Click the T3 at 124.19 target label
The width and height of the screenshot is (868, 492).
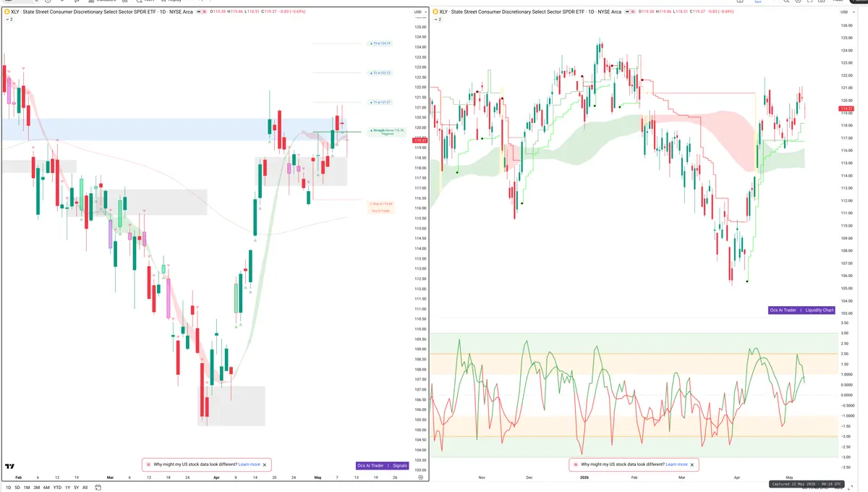380,43
